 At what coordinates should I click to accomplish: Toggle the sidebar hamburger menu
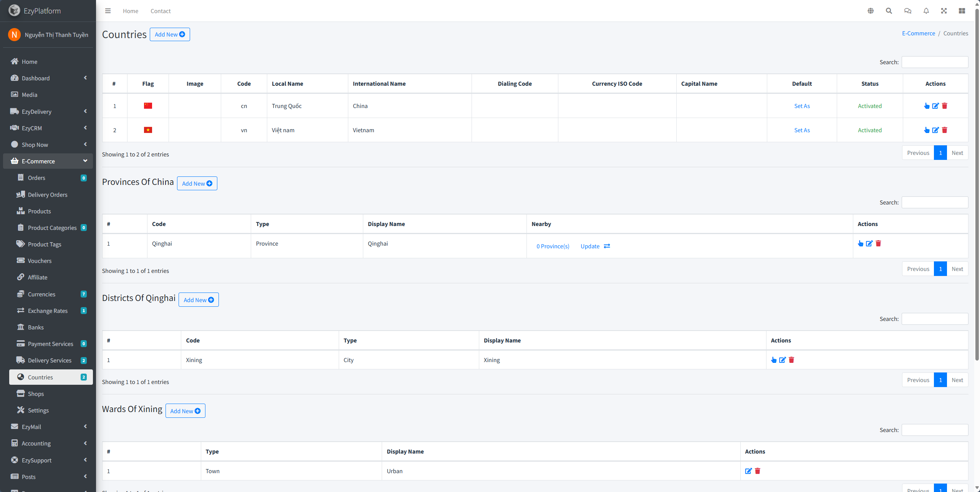(x=108, y=11)
